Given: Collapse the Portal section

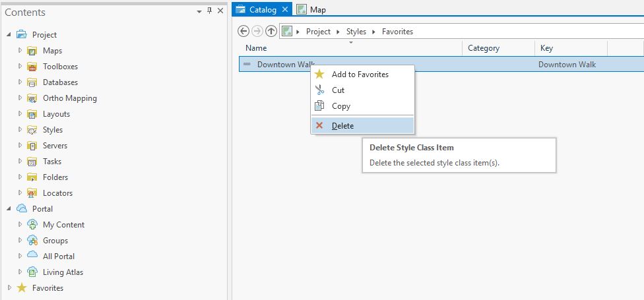Looking at the screenshot, I should point(9,209).
